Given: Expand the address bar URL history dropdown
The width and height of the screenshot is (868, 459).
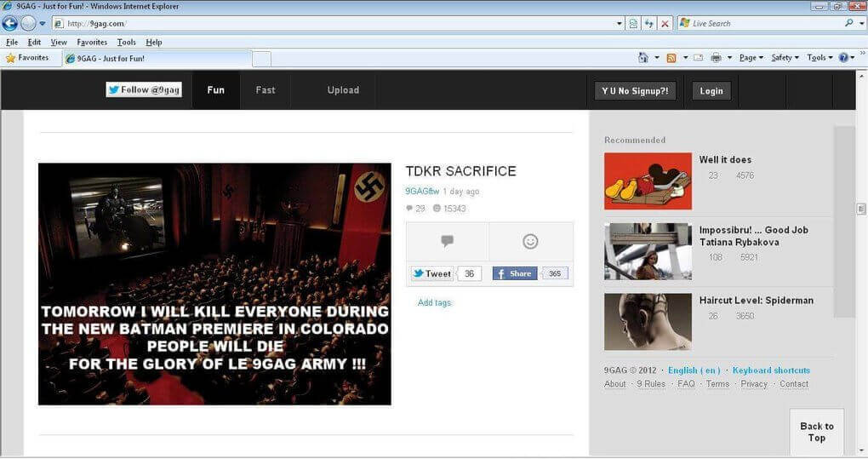Looking at the screenshot, I should [x=620, y=24].
